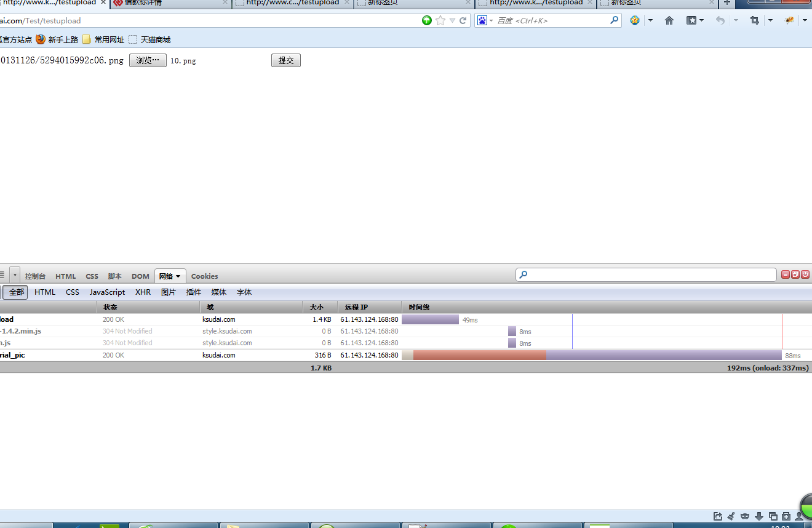Filter requests by JavaScript
The image size is (812, 528).
click(x=107, y=292)
